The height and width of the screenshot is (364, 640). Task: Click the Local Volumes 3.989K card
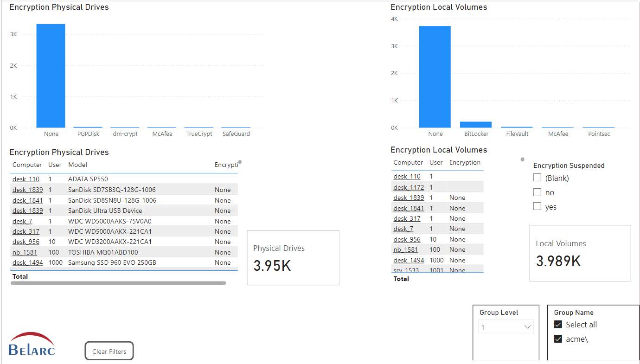[580, 253]
